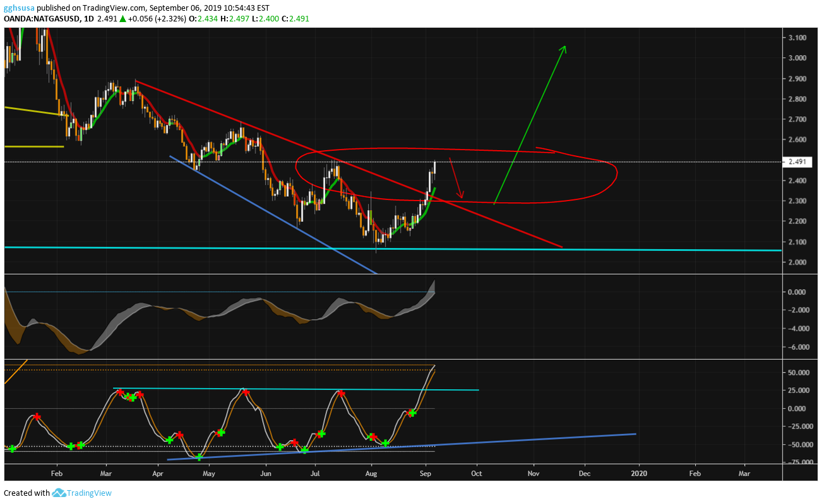Click the green up-triangle price change icon
Viewport: 822px width, 504px height.
(122, 19)
